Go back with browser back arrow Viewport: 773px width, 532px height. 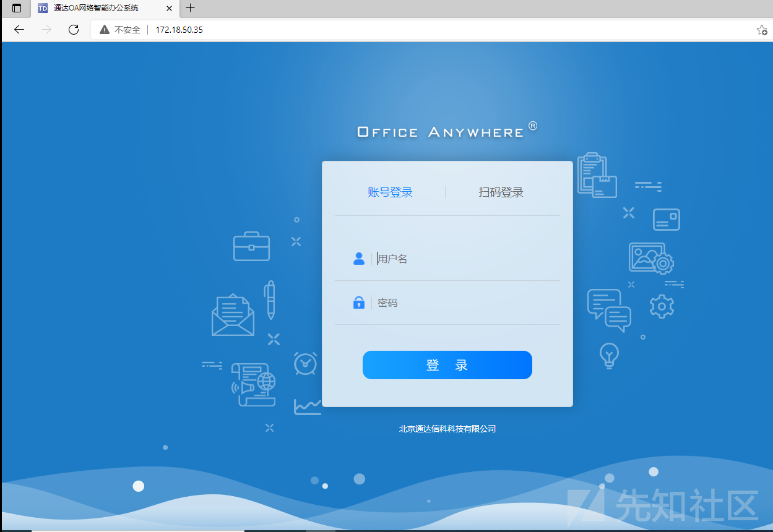(19, 30)
